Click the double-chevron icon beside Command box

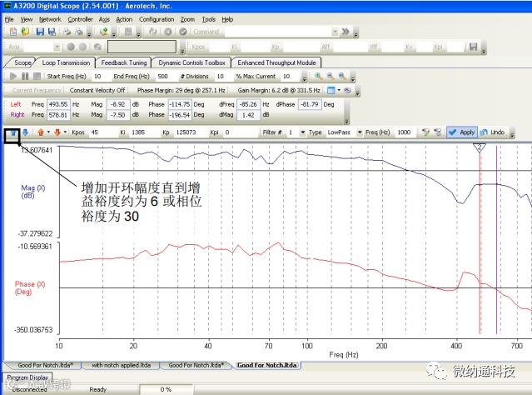pyautogui.click(x=346, y=32)
